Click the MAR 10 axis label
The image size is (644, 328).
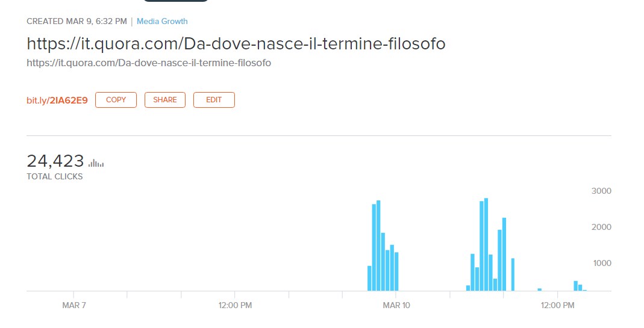coord(396,306)
